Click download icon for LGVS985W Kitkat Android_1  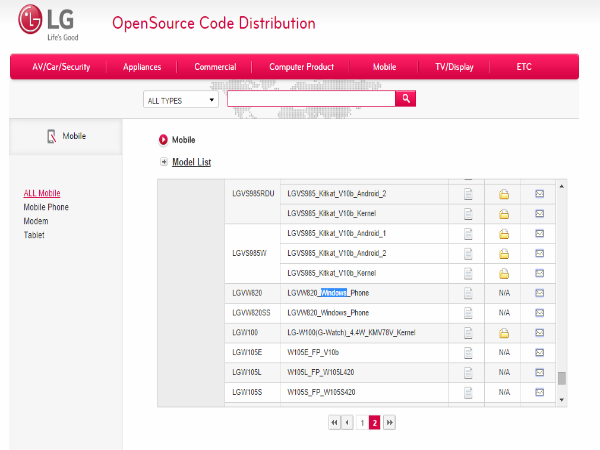(504, 233)
